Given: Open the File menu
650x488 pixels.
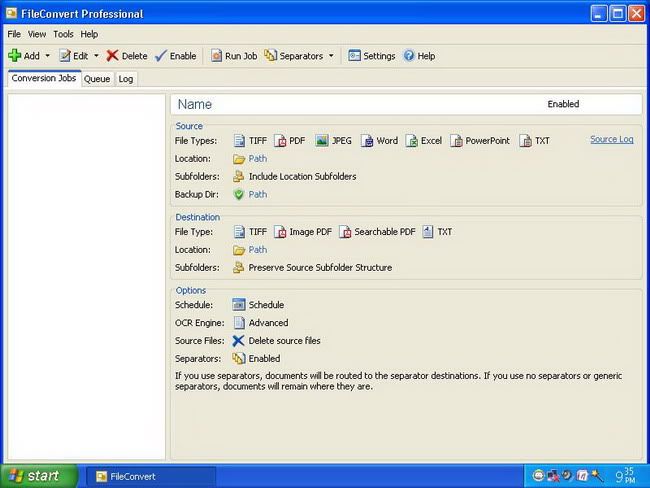Looking at the screenshot, I should coord(14,34).
